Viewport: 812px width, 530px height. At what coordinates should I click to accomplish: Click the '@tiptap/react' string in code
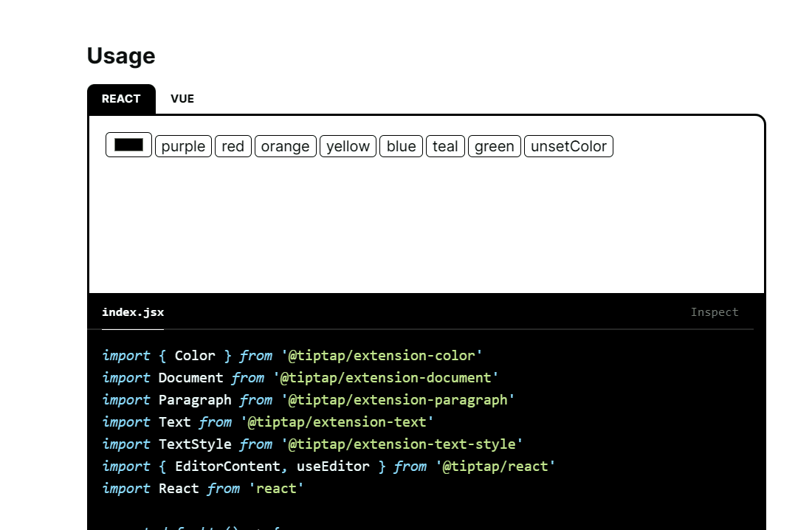coord(495,466)
